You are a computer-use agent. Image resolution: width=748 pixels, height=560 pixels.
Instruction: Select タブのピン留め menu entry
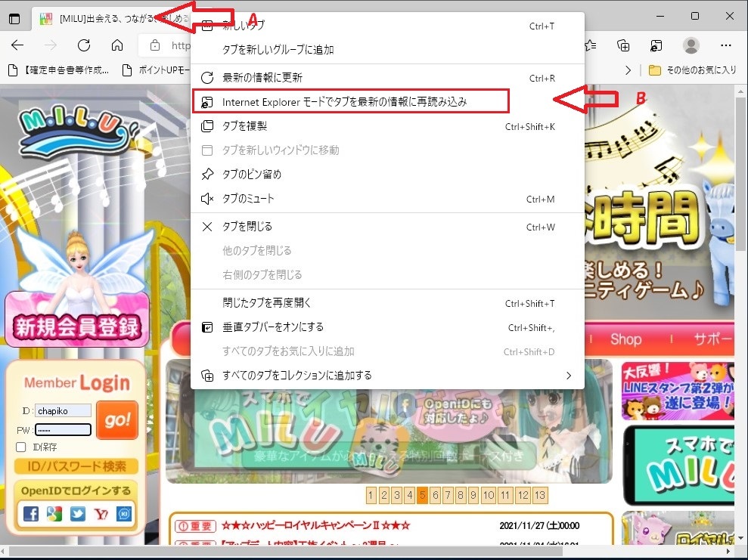(x=387, y=175)
